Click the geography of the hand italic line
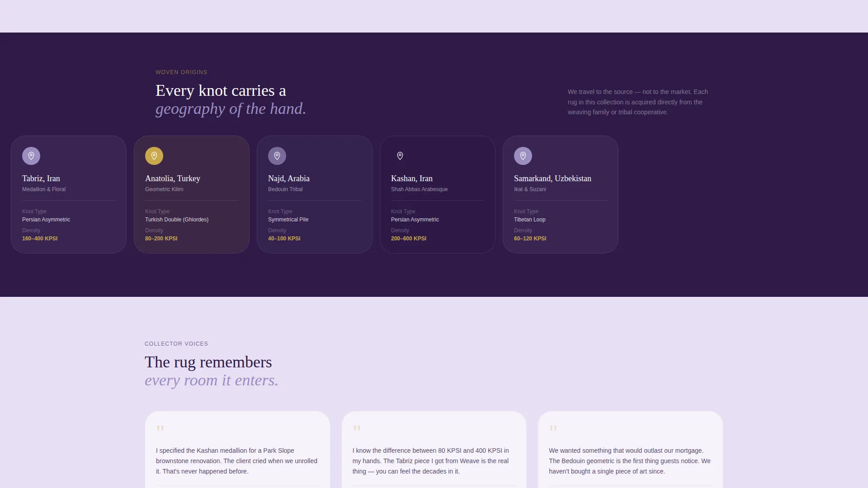The height and width of the screenshot is (488, 868). point(231,109)
